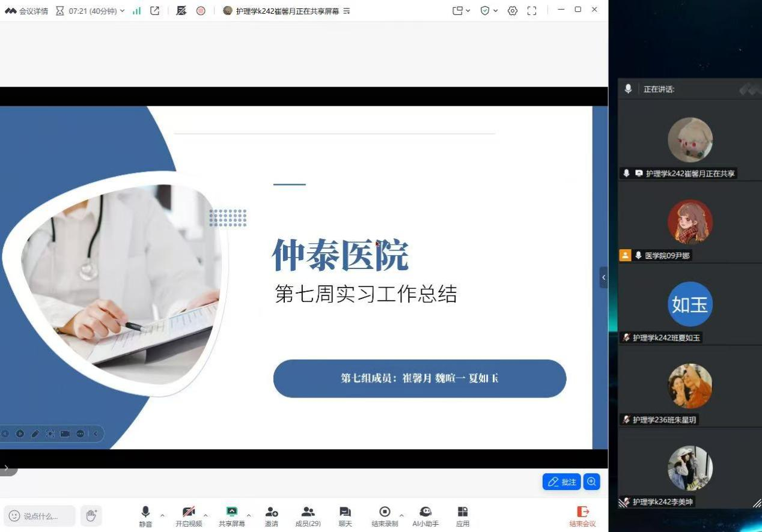Collapse participant panel using side arrow handle
The image size is (762, 532).
pos(603,277)
